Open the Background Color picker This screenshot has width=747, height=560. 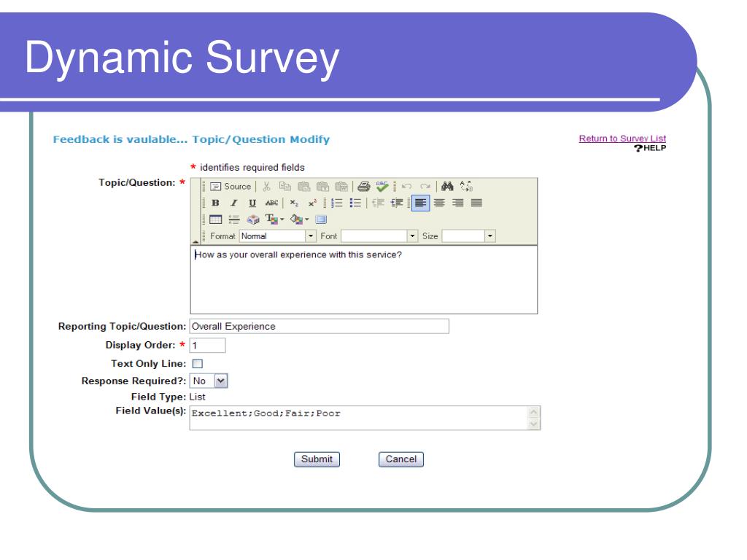click(x=300, y=219)
